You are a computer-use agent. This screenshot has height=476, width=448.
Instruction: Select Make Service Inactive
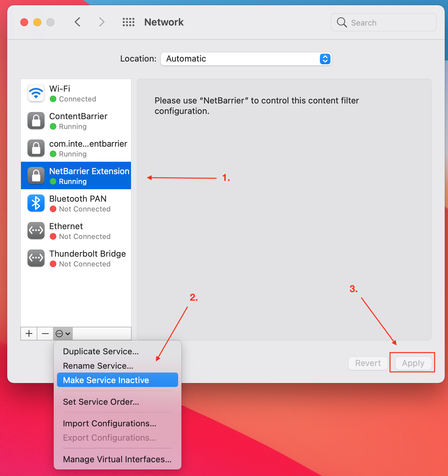pos(118,380)
